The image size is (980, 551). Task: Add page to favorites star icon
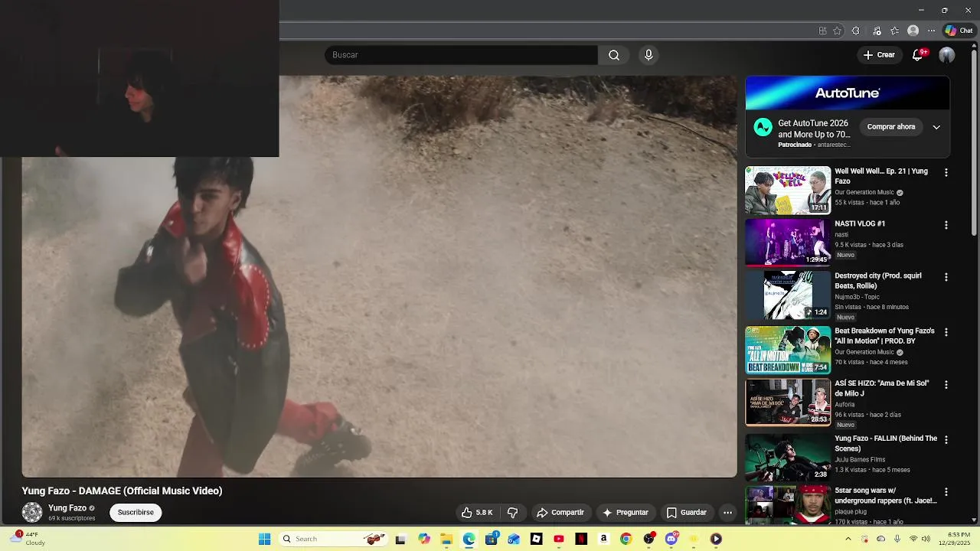click(x=837, y=31)
